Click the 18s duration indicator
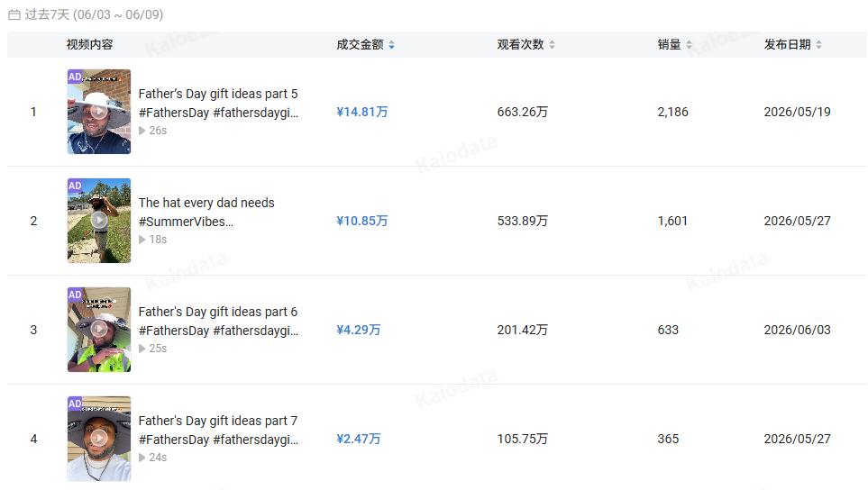The height and width of the screenshot is (490, 868). click(153, 240)
